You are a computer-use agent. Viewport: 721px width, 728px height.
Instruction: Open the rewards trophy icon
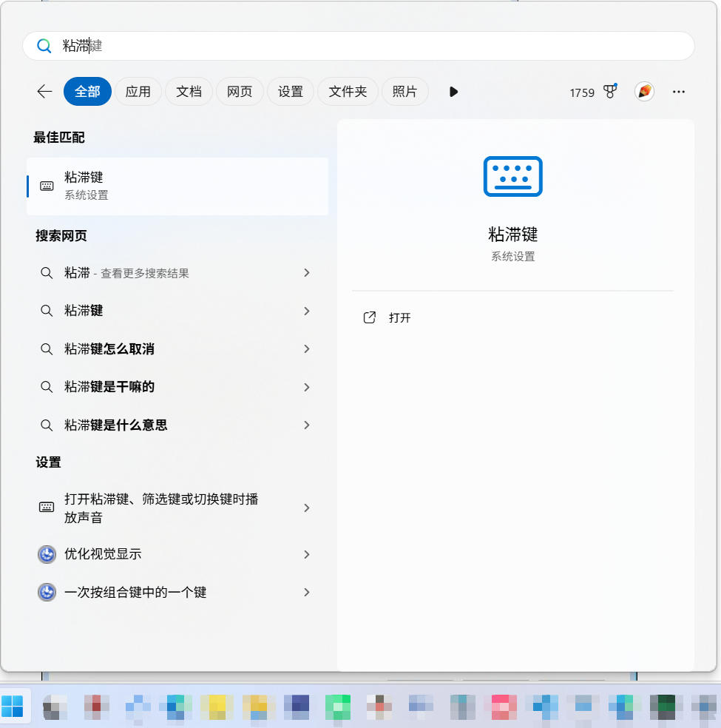tap(610, 92)
